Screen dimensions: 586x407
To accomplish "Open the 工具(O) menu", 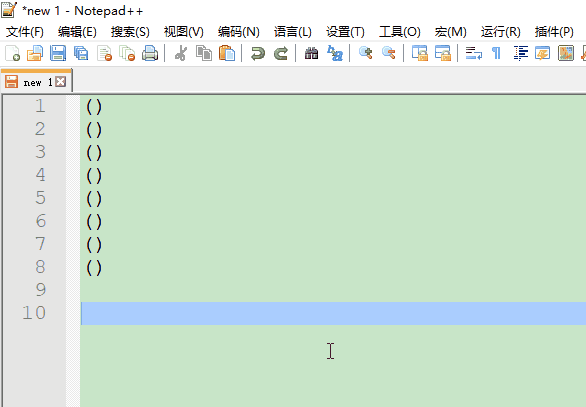I will (400, 32).
